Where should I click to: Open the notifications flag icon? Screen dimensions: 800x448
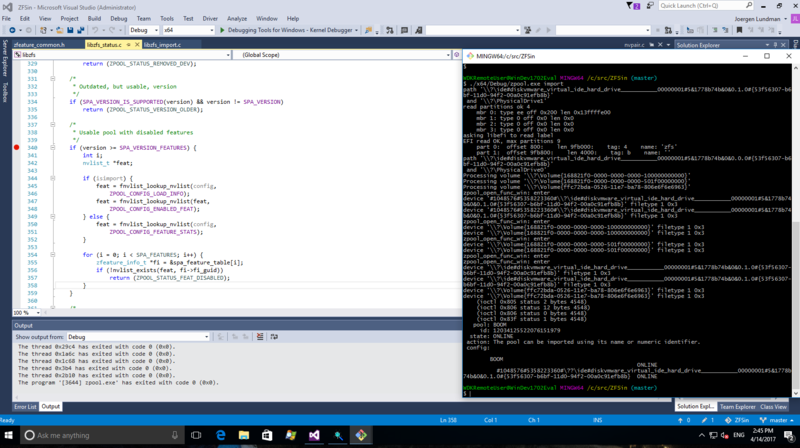634,6
